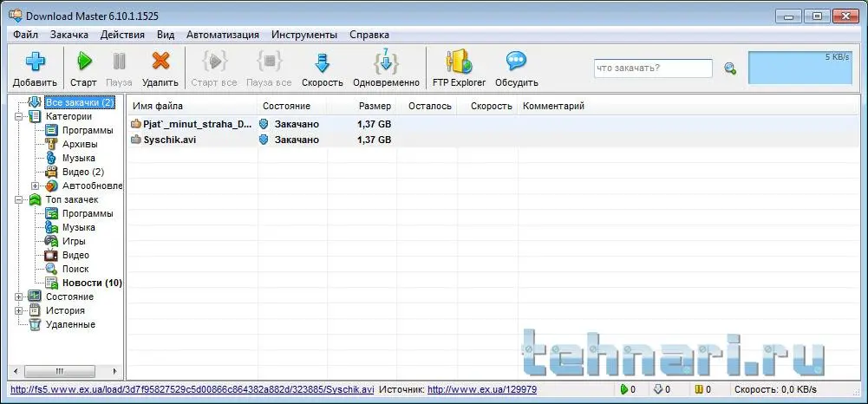Open the Закачка menu
This screenshot has height=404, width=868.
tap(69, 35)
